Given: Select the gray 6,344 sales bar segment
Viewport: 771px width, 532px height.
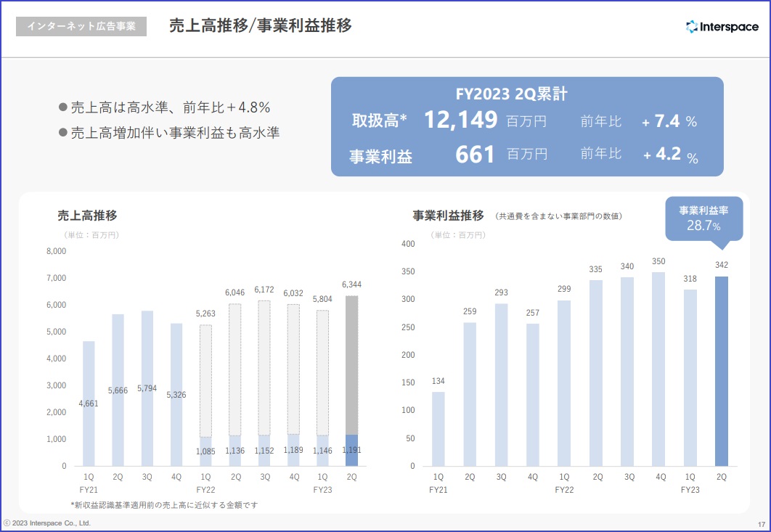Looking at the screenshot, I should pos(351,363).
